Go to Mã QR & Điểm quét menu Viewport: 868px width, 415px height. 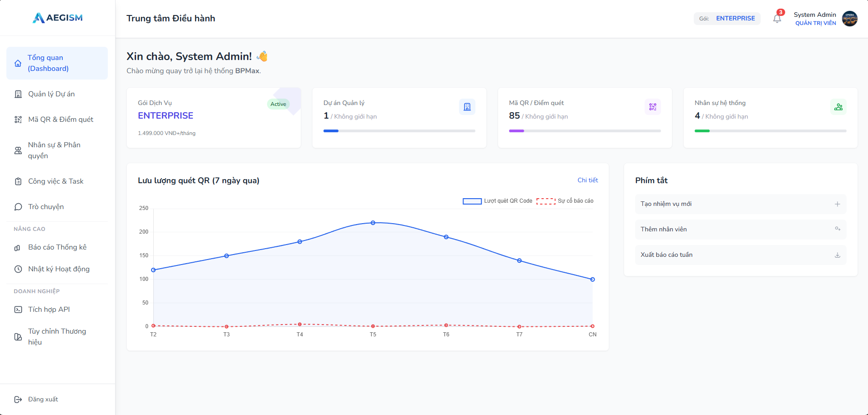61,120
